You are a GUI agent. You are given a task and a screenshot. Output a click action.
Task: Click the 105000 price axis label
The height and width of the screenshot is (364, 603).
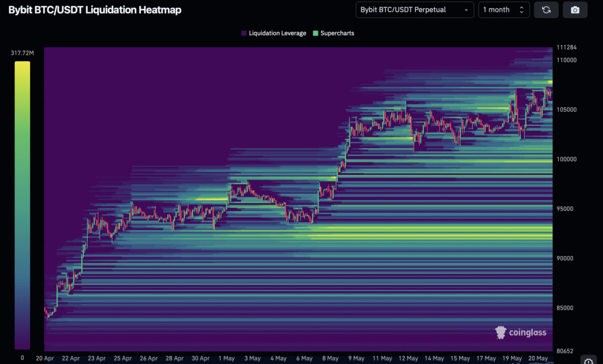566,110
